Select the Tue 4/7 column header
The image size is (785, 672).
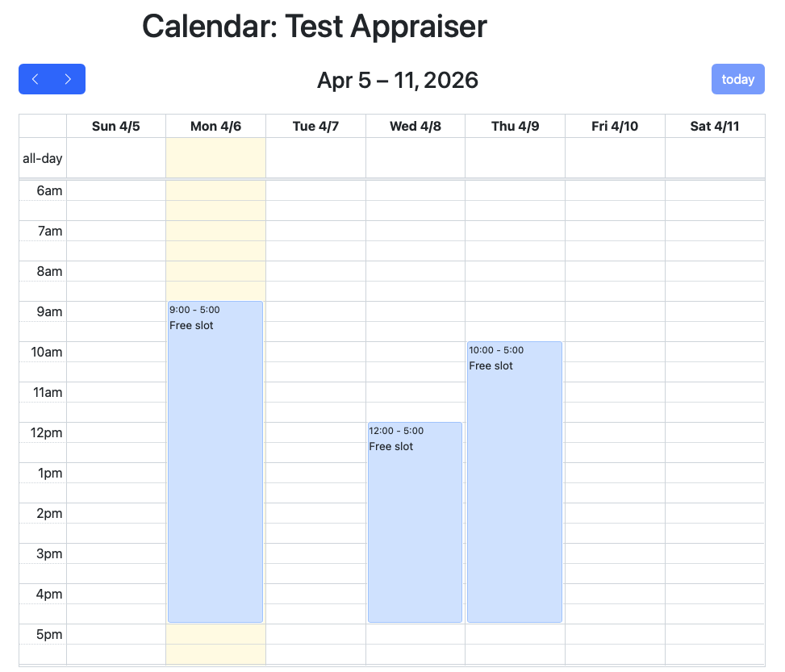315,126
